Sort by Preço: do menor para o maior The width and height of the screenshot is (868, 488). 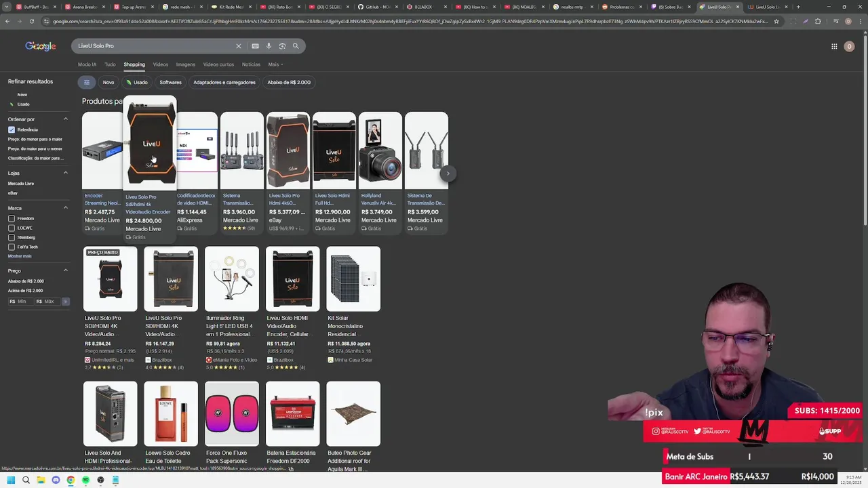(35, 139)
